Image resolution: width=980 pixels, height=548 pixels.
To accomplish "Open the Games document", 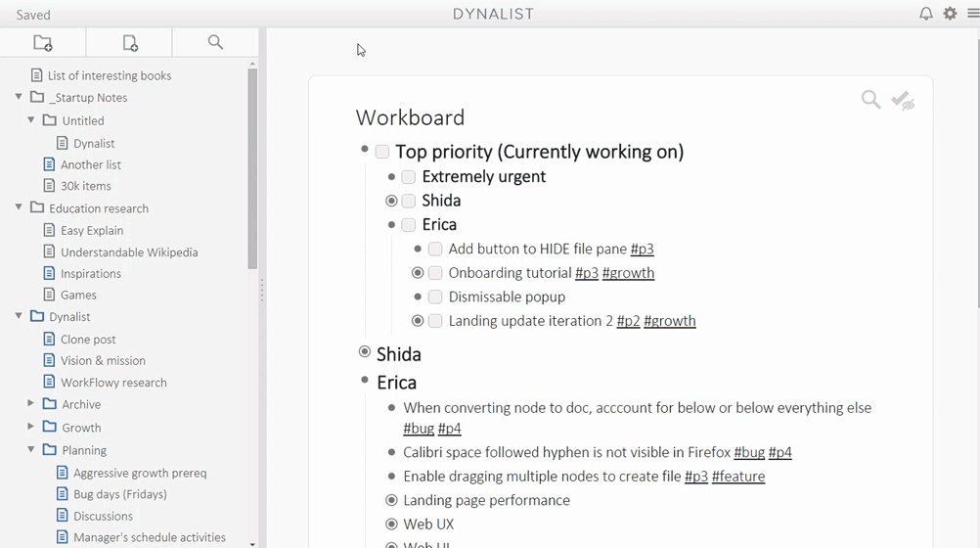I will [78, 295].
